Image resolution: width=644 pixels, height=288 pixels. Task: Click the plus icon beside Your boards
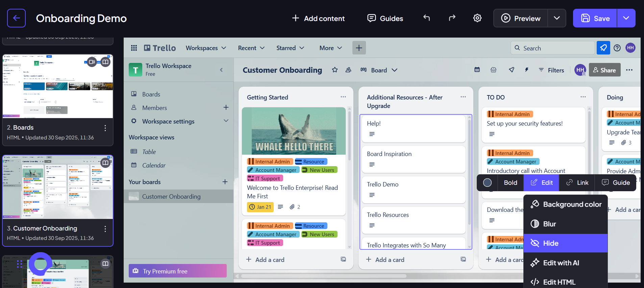(225, 182)
